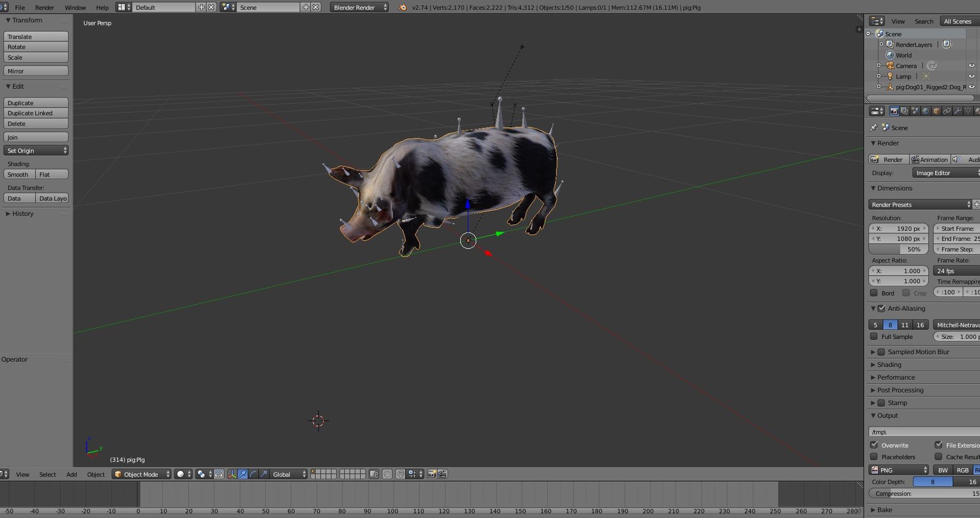Open the Object Mode dropdown
The image size is (980, 518).
pyautogui.click(x=141, y=474)
